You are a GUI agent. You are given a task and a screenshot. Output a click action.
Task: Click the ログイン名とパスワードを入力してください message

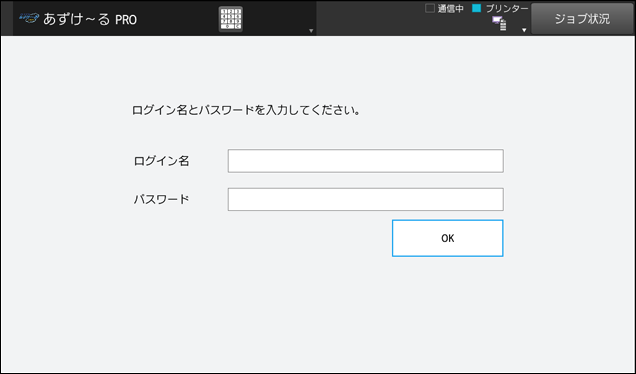[246, 110]
